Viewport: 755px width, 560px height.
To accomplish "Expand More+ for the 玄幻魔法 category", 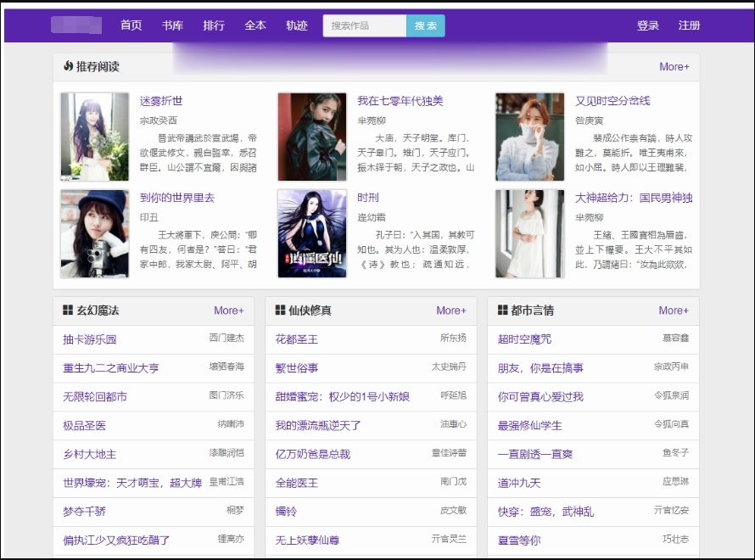I will point(228,311).
